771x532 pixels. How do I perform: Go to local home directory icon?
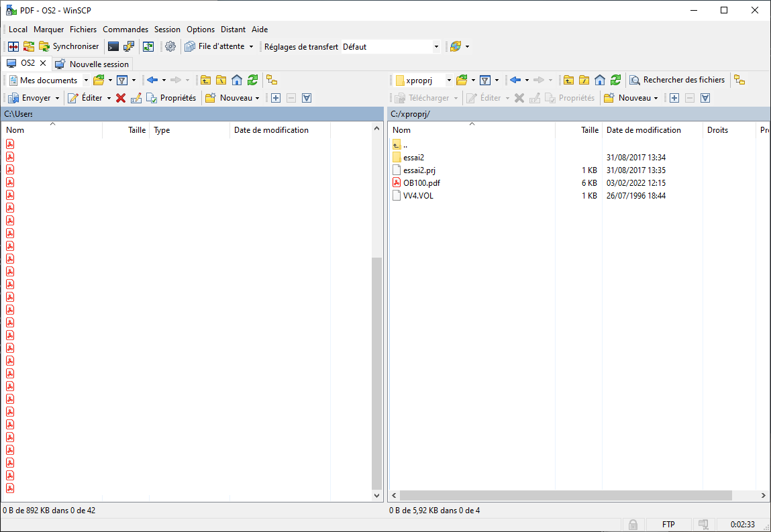tap(237, 81)
